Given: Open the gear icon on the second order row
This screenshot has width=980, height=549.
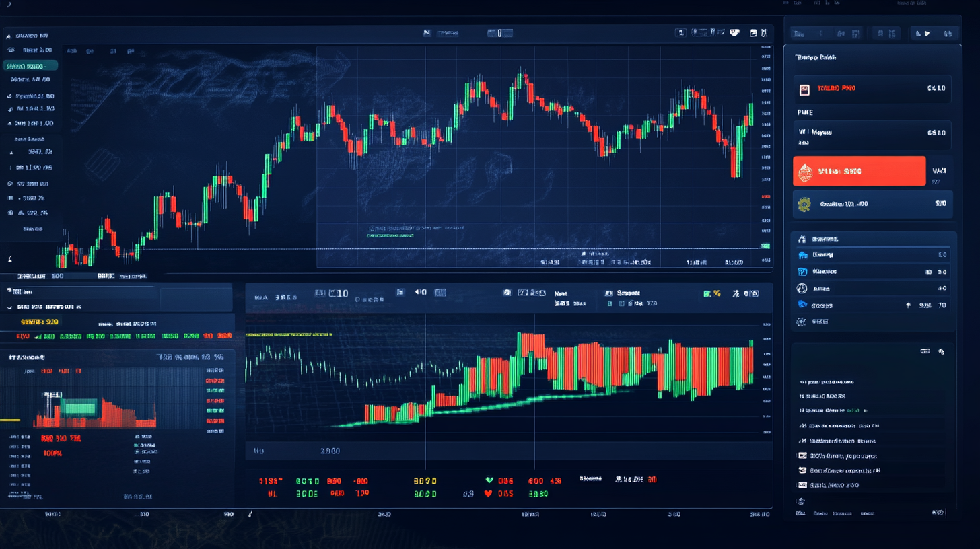Looking at the screenshot, I should tap(802, 204).
